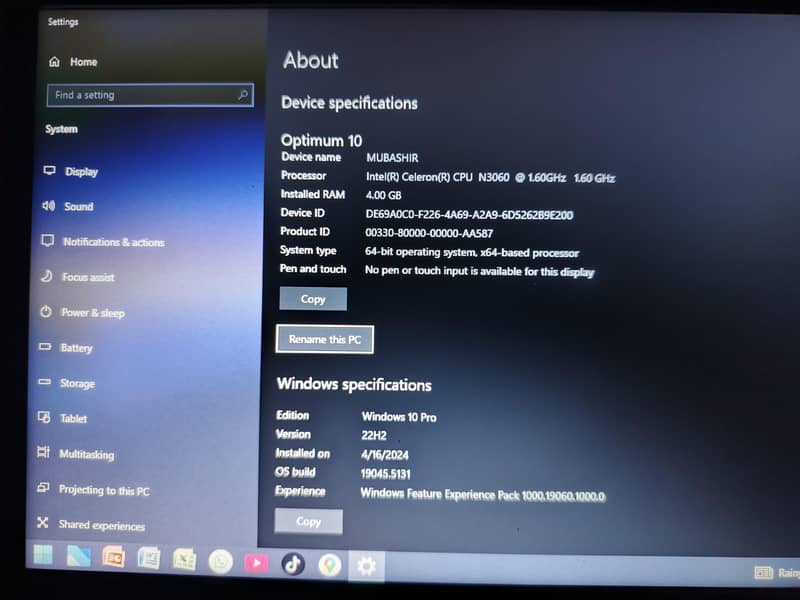Click the 'Version' label under Windows specifications
The image size is (800, 600).
[293, 434]
